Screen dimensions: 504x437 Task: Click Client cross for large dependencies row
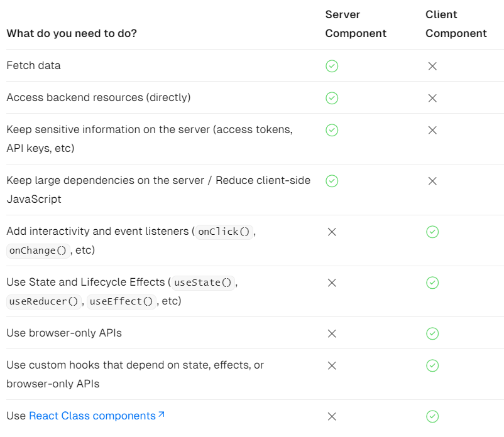pyautogui.click(x=432, y=181)
